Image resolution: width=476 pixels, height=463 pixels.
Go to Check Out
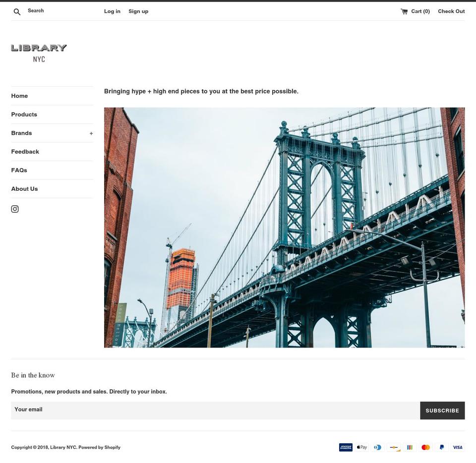click(x=451, y=11)
